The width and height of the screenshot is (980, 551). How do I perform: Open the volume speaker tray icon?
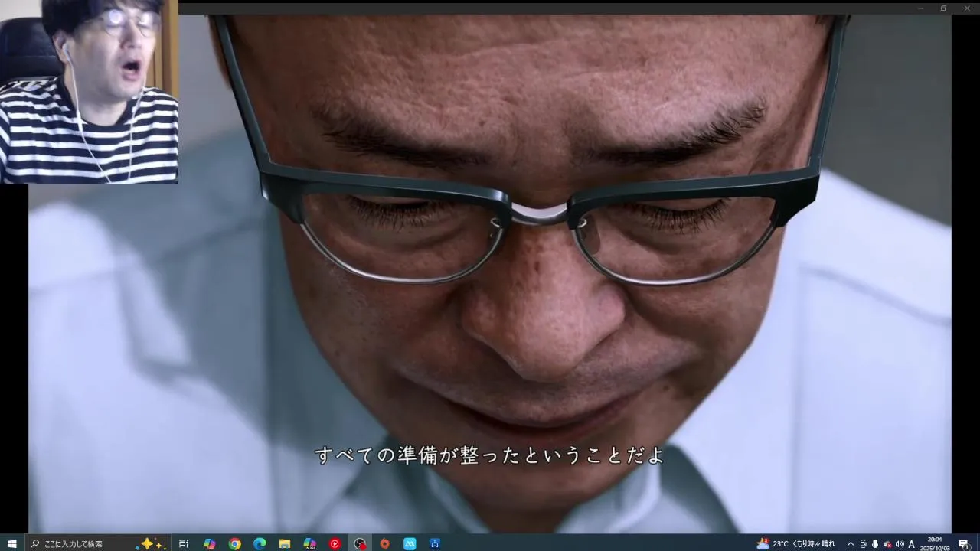point(900,543)
